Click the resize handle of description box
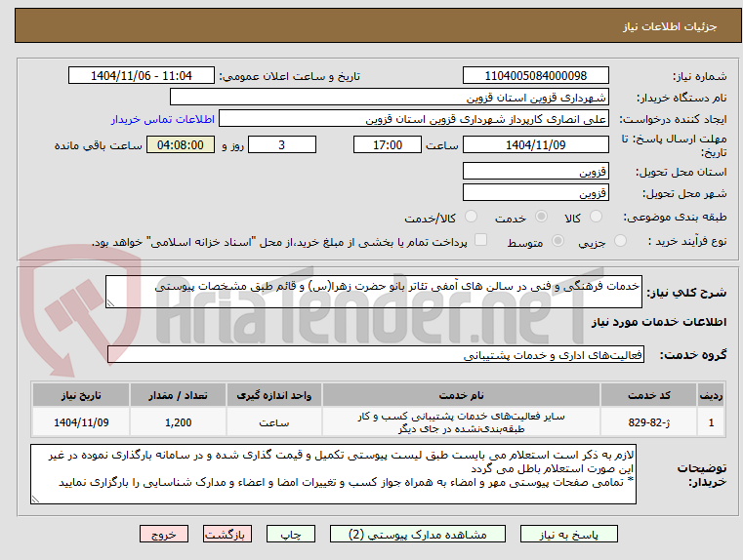This screenshot has height=560, width=743. tap(110, 303)
